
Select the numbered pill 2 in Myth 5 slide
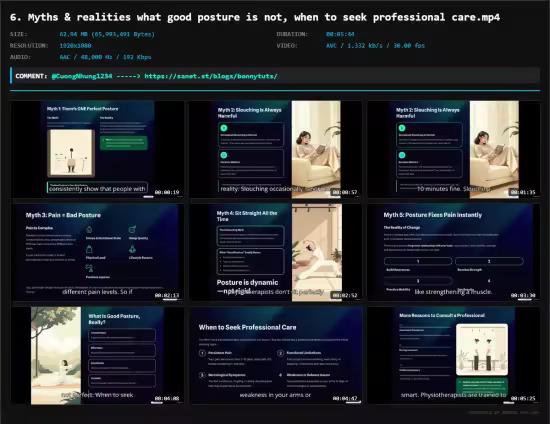(489, 261)
